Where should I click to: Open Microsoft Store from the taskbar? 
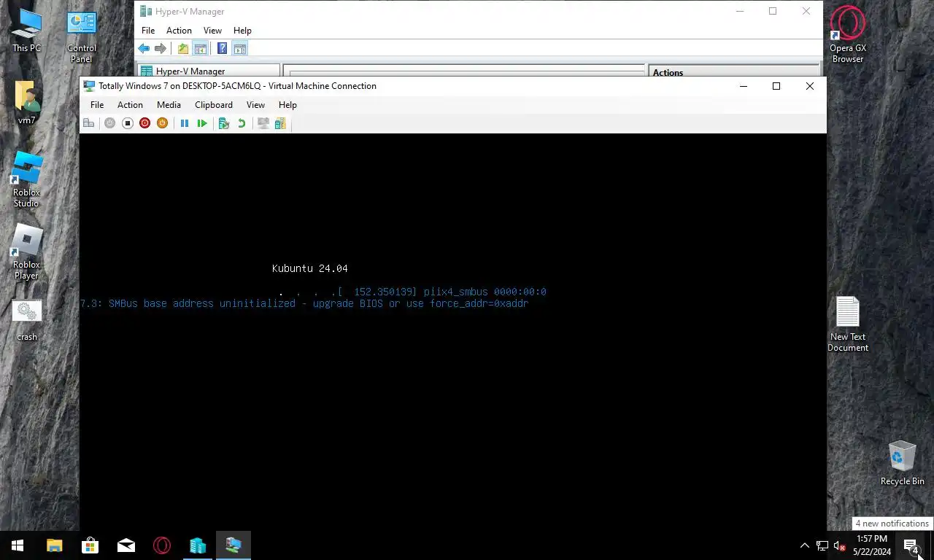click(90, 545)
